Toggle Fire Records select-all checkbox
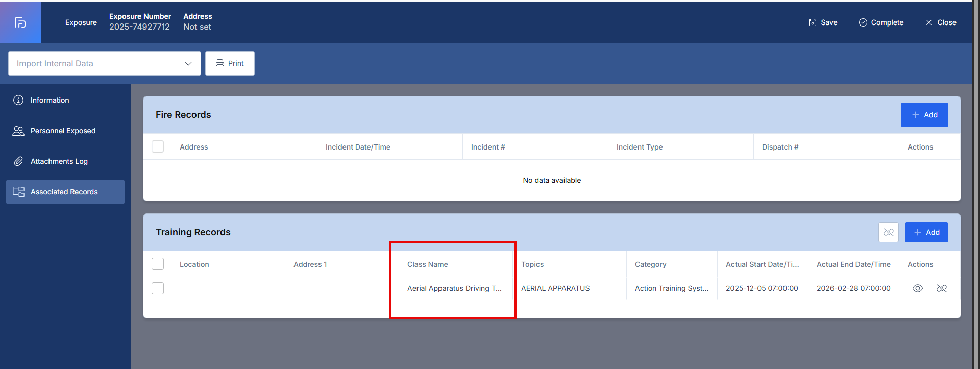 pos(158,146)
